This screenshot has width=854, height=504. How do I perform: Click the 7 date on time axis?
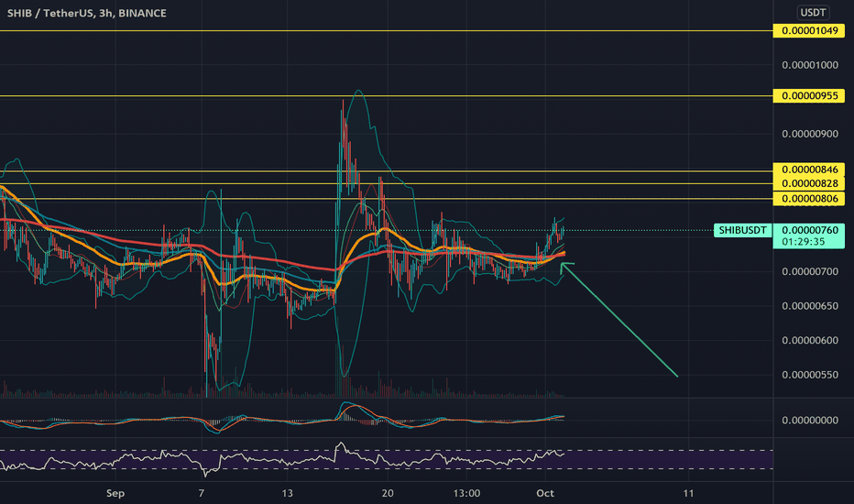coord(202,493)
